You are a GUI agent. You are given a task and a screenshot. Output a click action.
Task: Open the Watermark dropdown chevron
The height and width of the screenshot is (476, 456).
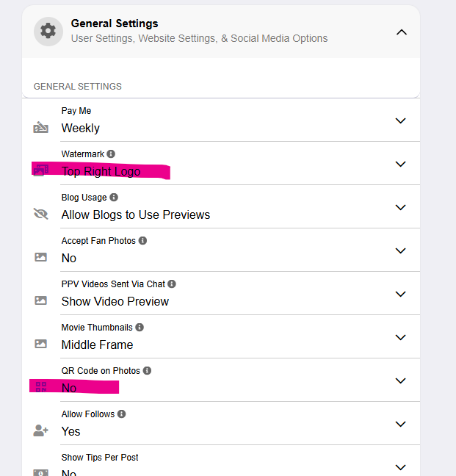coord(400,164)
